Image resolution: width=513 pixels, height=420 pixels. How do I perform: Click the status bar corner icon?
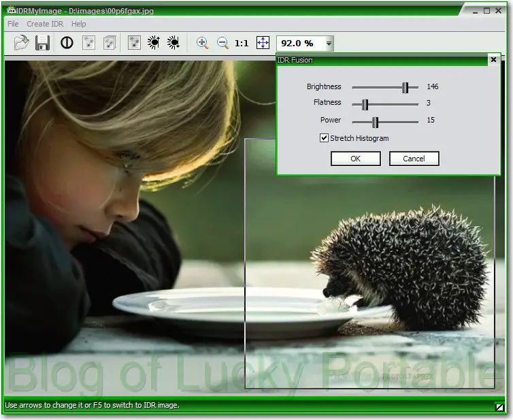point(499,407)
